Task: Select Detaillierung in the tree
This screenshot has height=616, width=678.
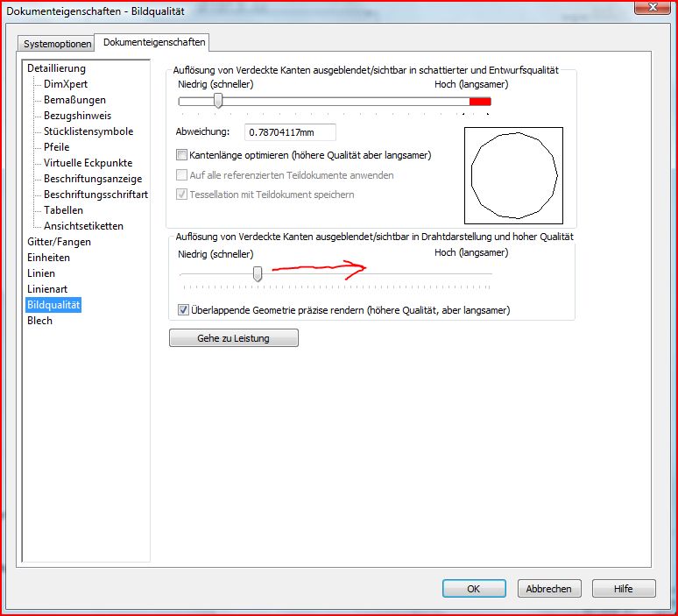Action: tap(56, 68)
